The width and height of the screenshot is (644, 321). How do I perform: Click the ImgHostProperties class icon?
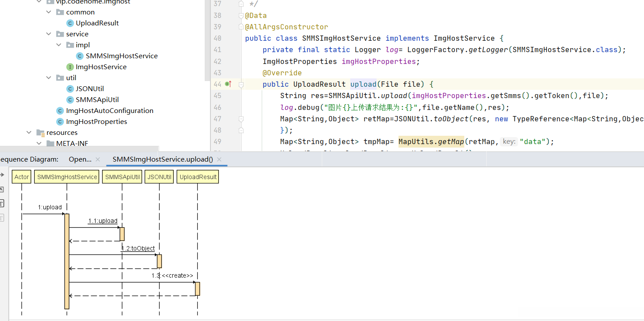click(x=60, y=122)
